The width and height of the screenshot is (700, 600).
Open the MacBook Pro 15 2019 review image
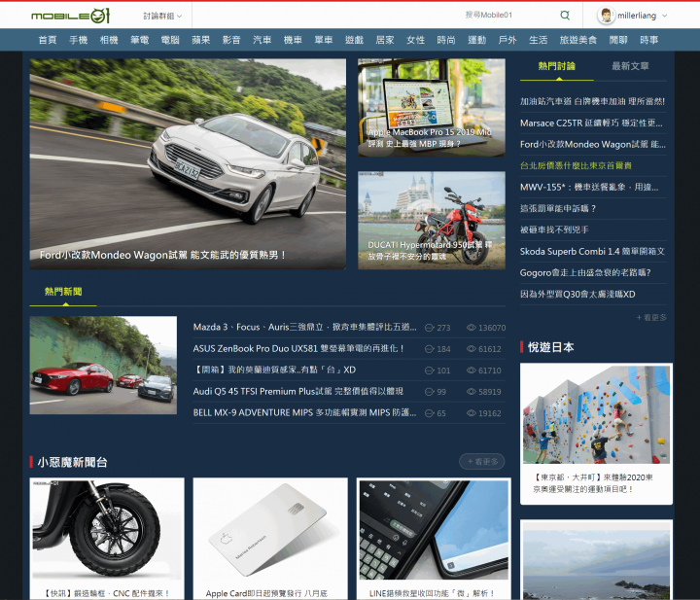click(x=432, y=108)
